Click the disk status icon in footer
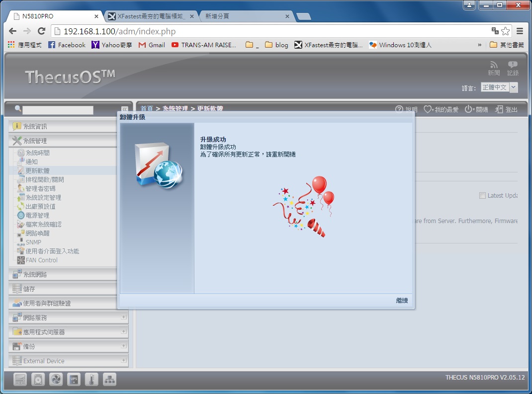Image resolution: width=532 pixels, height=394 pixels. click(38, 379)
